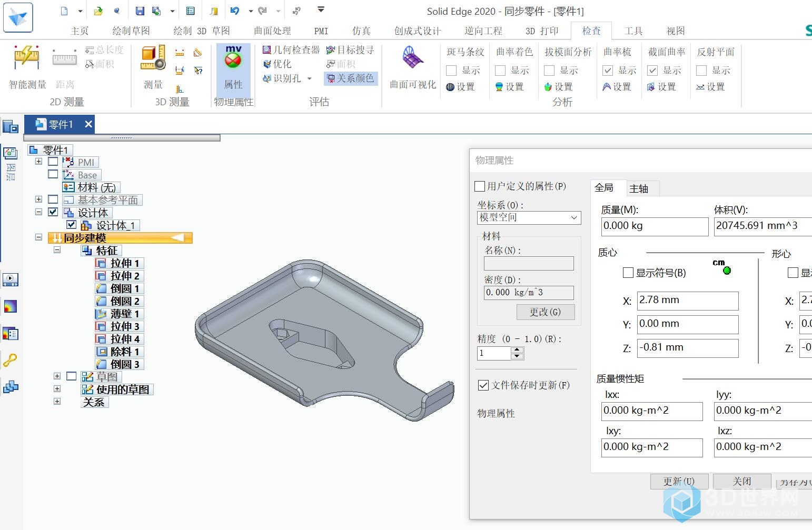
Task: Switch to the 主页 ribbon tab
Action: point(80,31)
